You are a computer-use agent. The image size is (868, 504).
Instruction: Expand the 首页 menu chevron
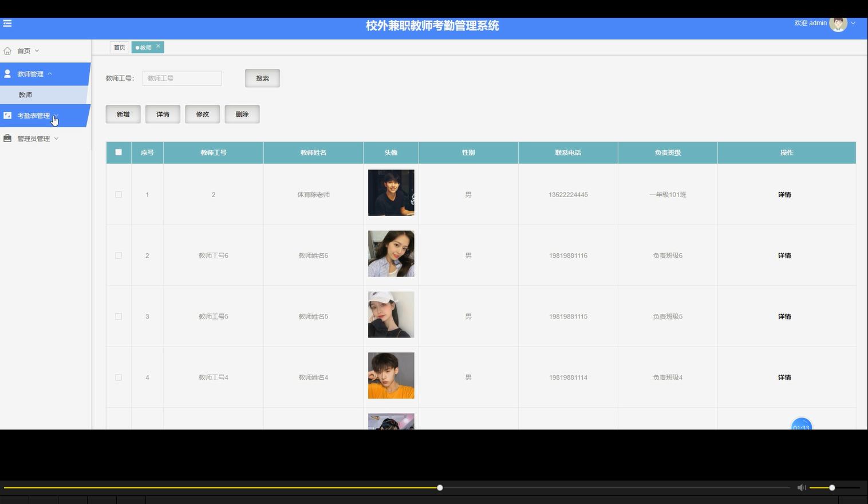pos(37,51)
